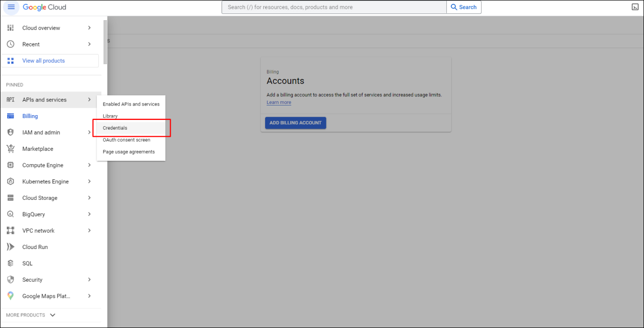Expand Compute Engine submenu arrow

pos(89,165)
